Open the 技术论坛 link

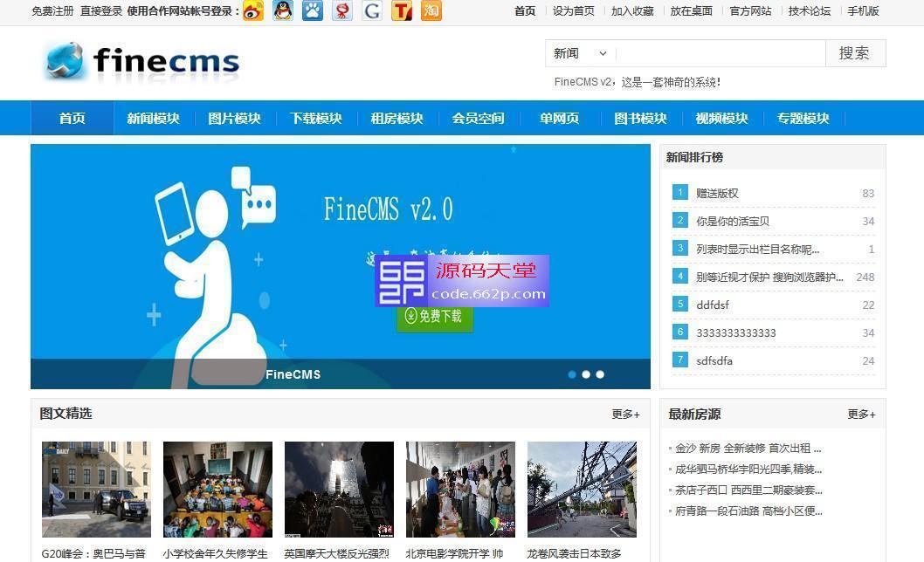tap(809, 10)
